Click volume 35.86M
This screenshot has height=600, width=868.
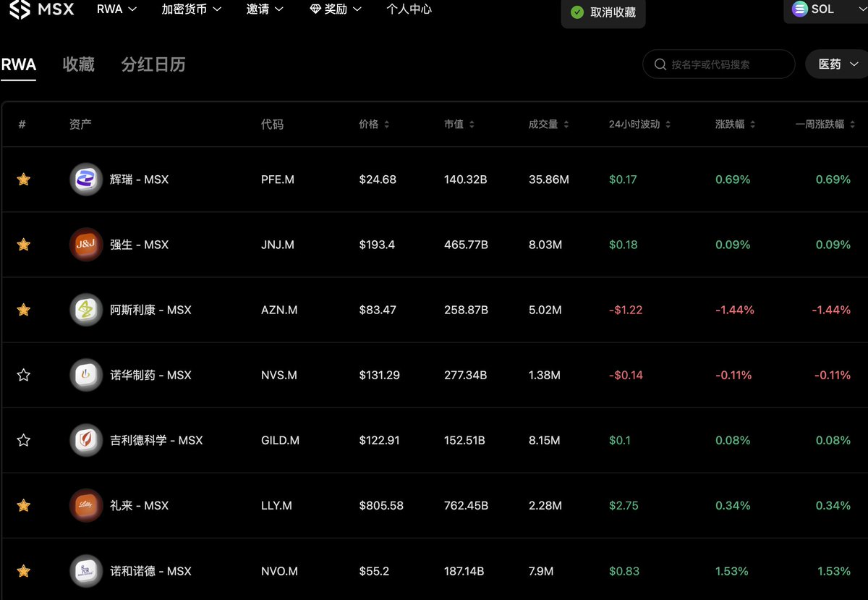tap(549, 179)
